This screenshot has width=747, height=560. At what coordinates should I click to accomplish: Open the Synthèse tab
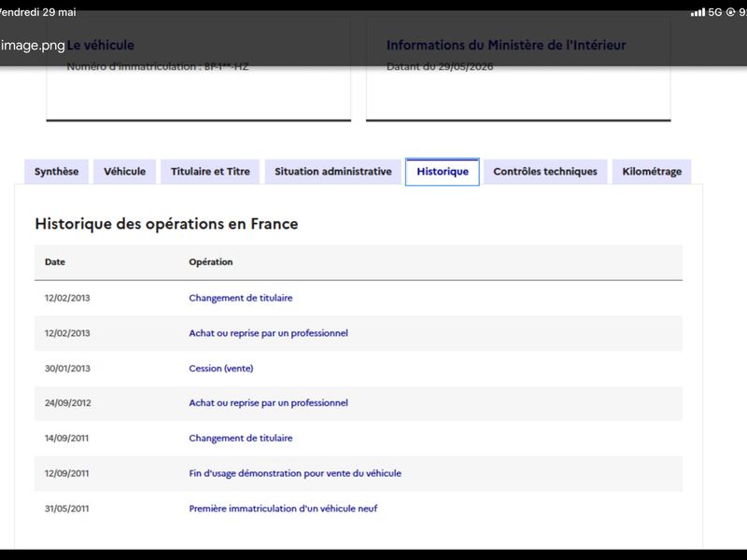[56, 172]
